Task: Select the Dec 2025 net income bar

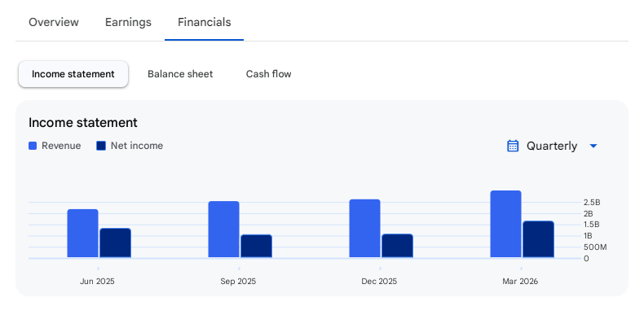Action: 397,246
